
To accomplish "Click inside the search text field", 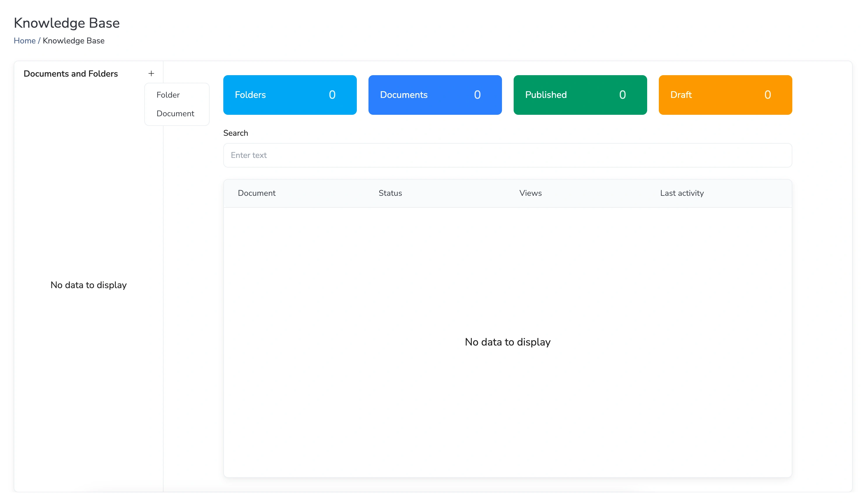I will point(507,155).
